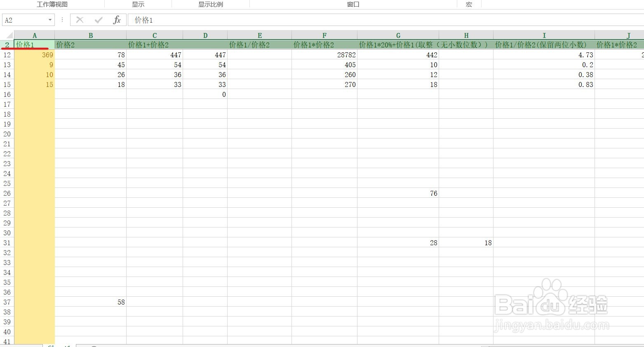Select column D header
This screenshot has width=644, height=347.
pos(205,35)
